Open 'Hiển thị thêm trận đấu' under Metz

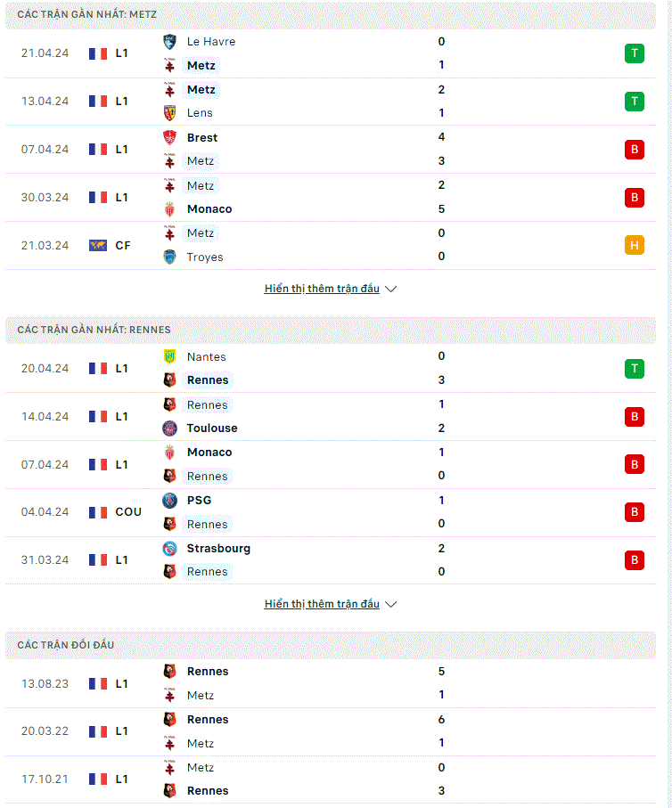(322, 289)
